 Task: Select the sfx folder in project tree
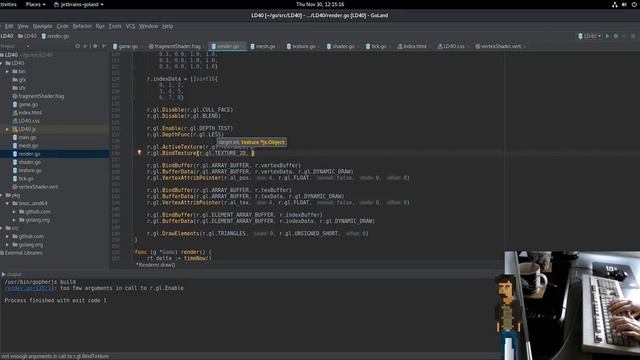click(x=19, y=88)
